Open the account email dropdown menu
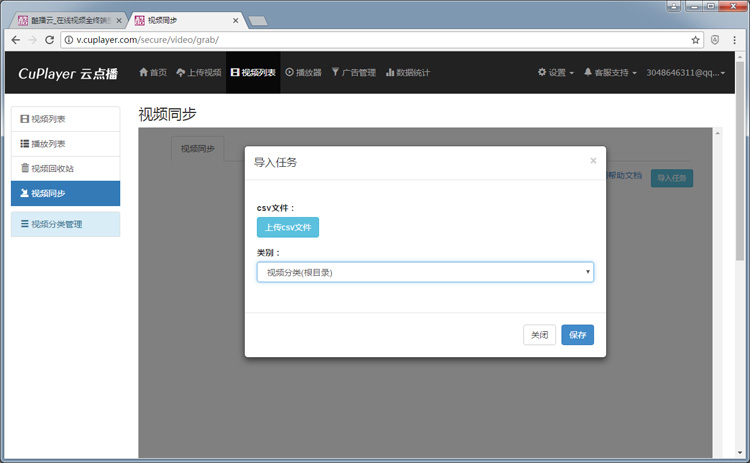 click(686, 72)
